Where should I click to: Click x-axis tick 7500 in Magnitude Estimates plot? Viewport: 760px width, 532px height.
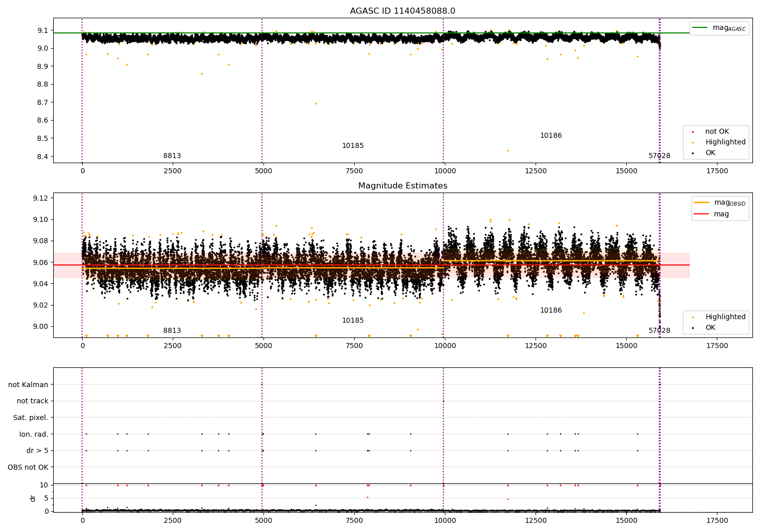[x=354, y=346]
